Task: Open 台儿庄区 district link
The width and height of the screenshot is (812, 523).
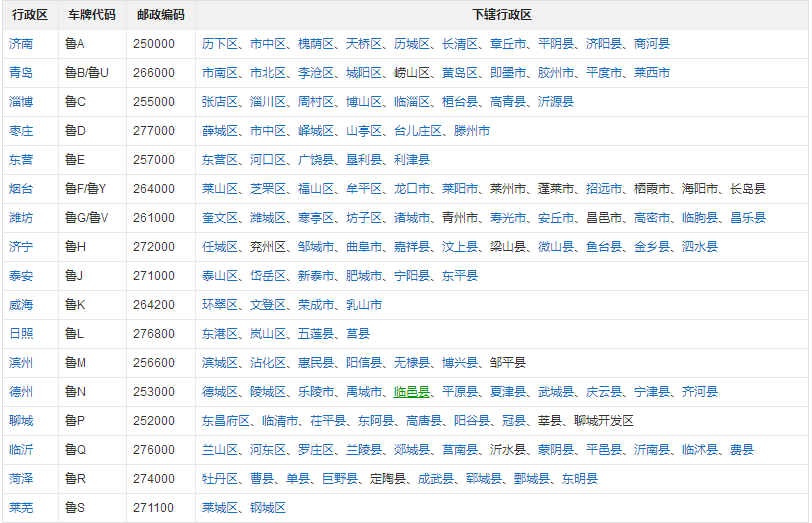Action: click(x=418, y=131)
